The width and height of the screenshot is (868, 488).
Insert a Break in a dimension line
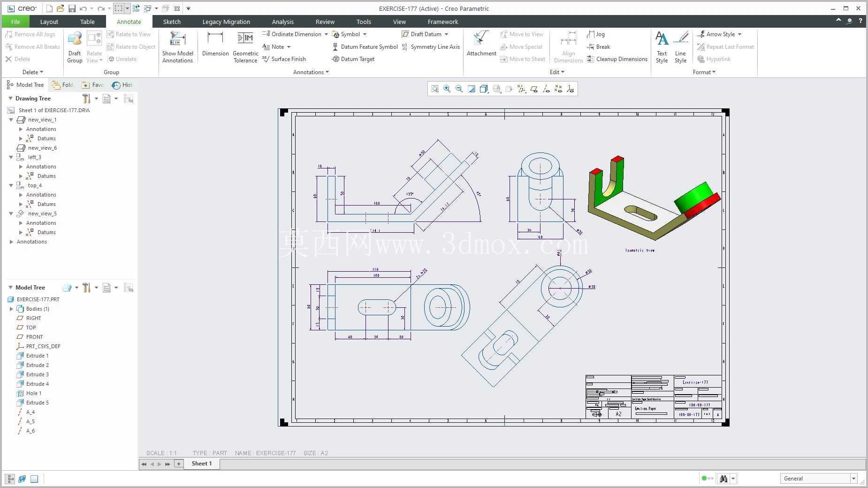(x=599, y=47)
